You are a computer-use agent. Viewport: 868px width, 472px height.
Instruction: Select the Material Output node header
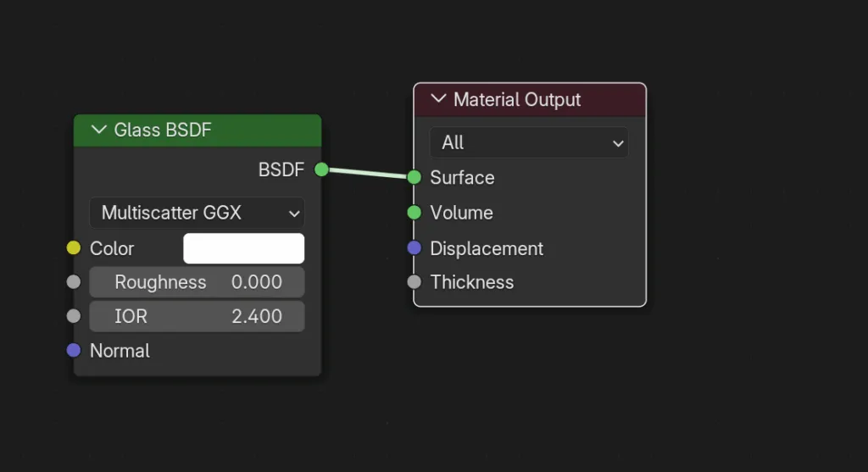click(530, 100)
